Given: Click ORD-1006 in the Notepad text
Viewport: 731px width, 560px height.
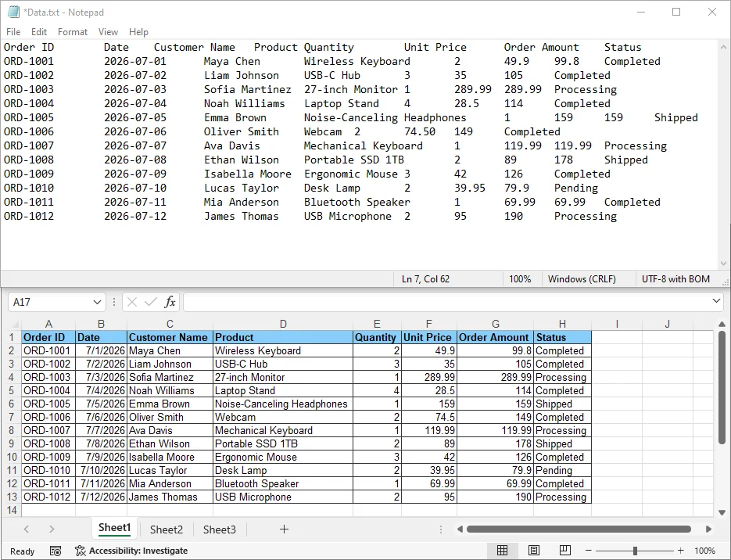Looking at the screenshot, I should 29,132.
